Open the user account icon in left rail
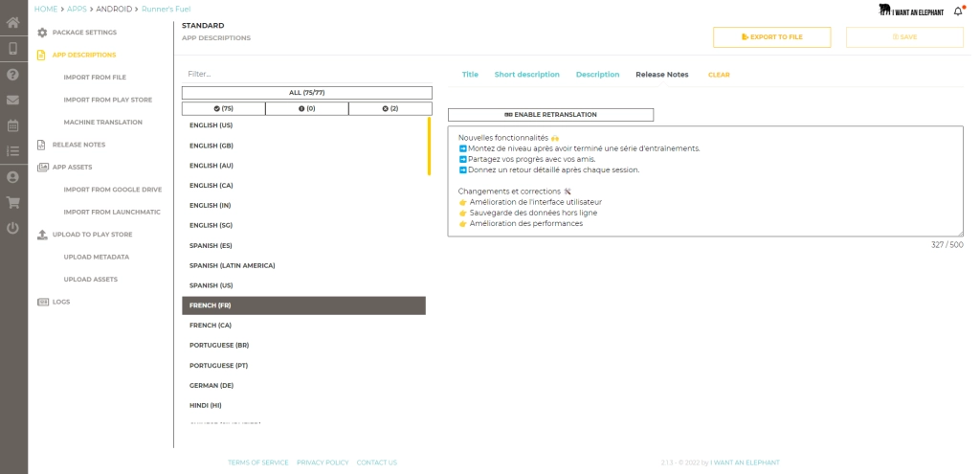 click(13, 177)
